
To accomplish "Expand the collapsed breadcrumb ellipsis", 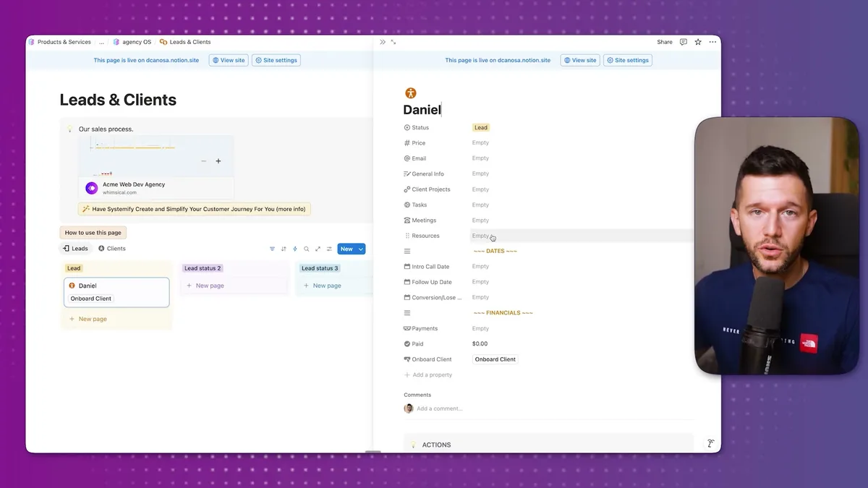I will [x=101, y=42].
